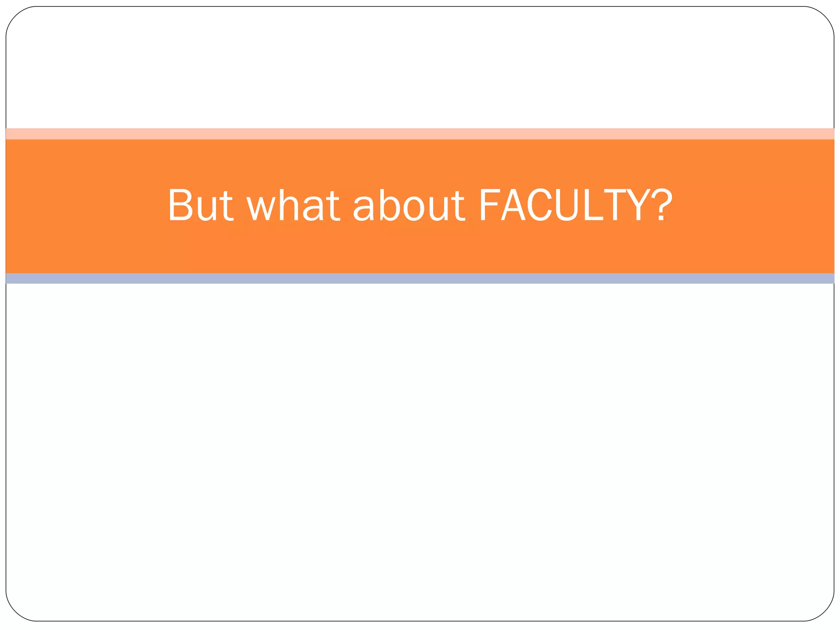Viewport: 840px width, 630px height.
Task: Click the orange banner left of the title
Action: 82,205
